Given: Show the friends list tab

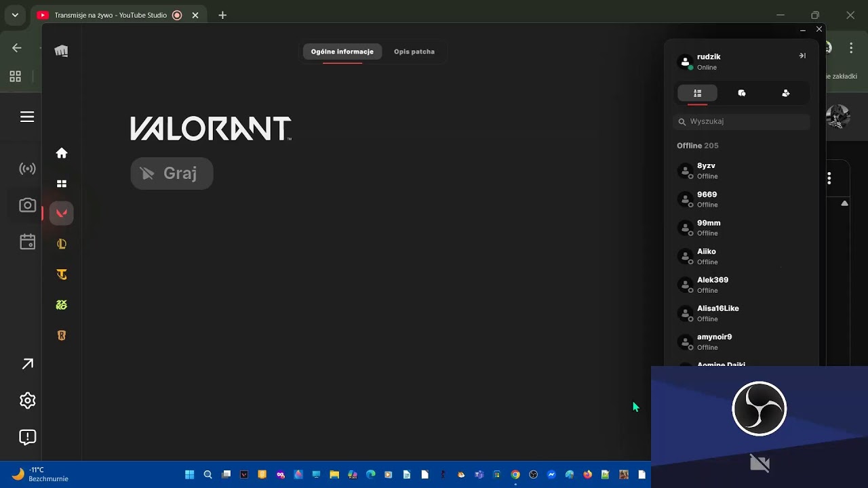Looking at the screenshot, I should pyautogui.click(x=697, y=93).
